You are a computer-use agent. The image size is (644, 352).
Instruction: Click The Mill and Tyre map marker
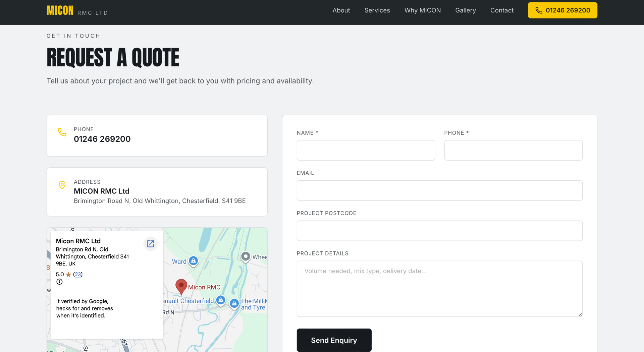[234, 303]
